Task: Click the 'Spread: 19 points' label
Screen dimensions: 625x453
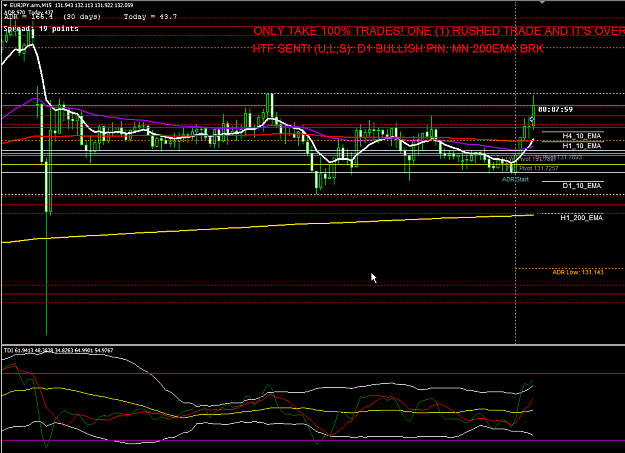Action: (x=41, y=29)
